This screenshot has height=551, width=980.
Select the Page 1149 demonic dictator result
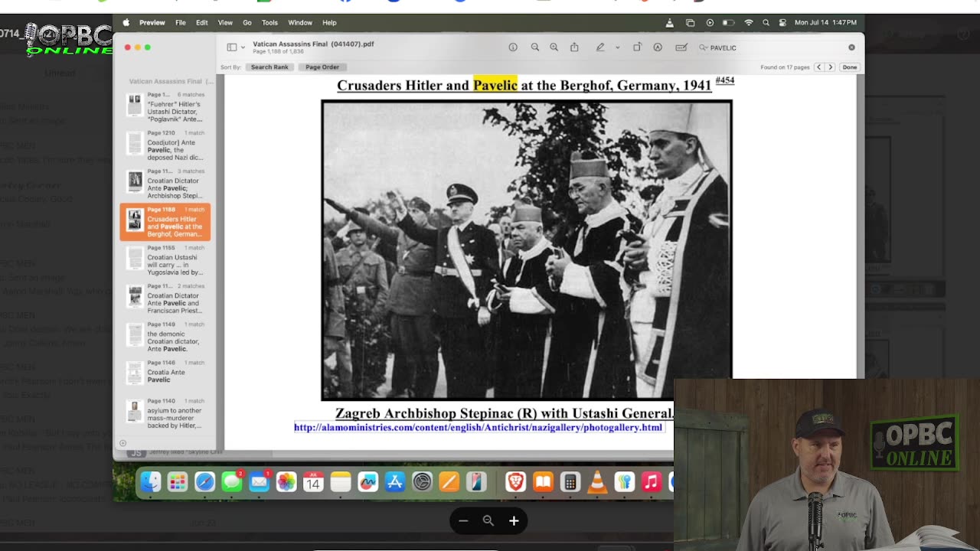pos(165,337)
